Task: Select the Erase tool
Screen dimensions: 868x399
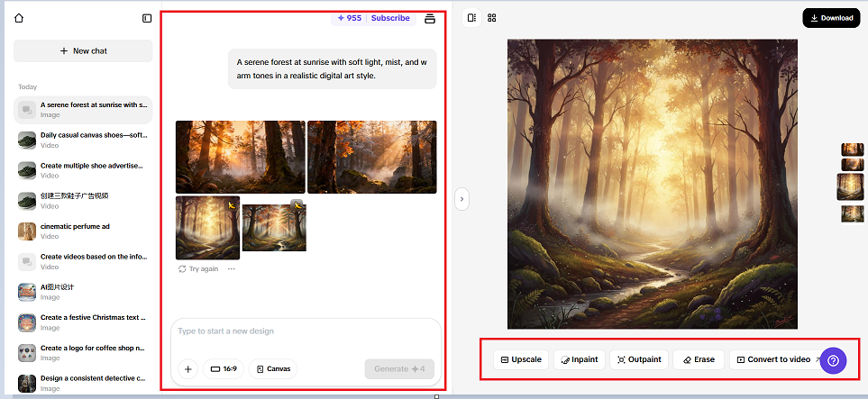Action: click(699, 359)
